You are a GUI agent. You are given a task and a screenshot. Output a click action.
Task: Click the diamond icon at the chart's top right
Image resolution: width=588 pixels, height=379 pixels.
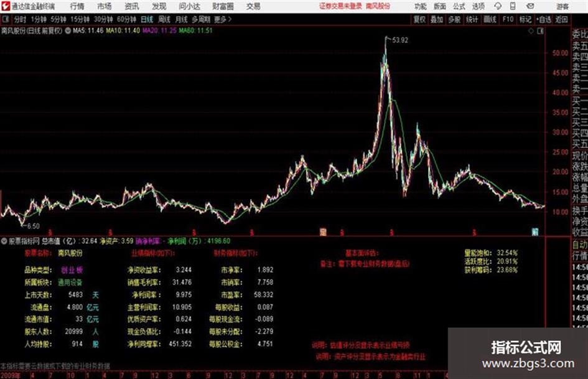click(531, 31)
